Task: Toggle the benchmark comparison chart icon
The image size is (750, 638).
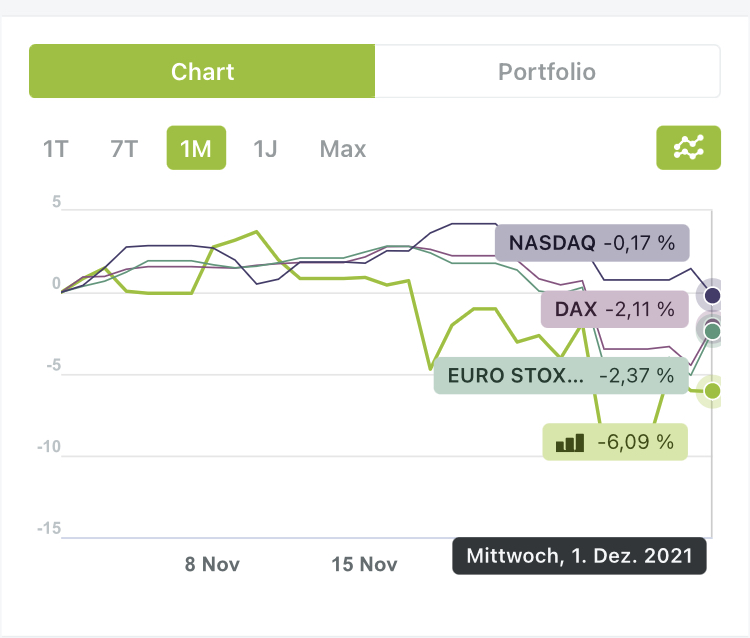Action: tap(688, 148)
